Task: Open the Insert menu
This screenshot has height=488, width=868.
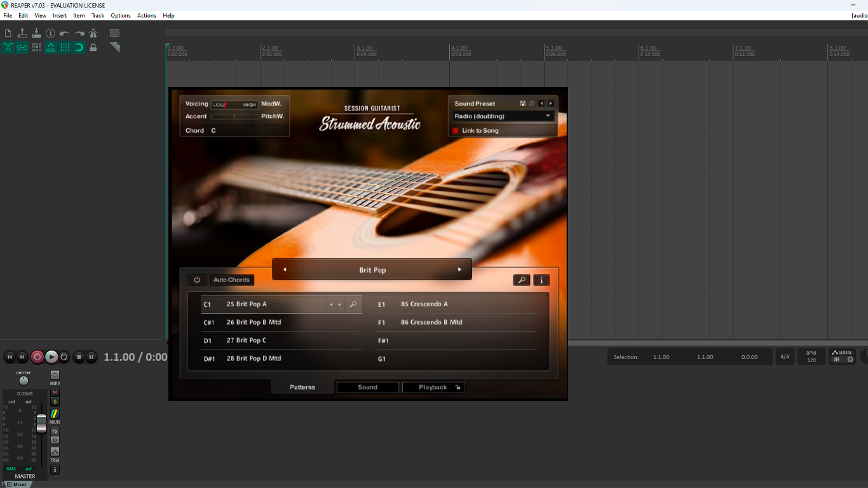Action: point(60,15)
